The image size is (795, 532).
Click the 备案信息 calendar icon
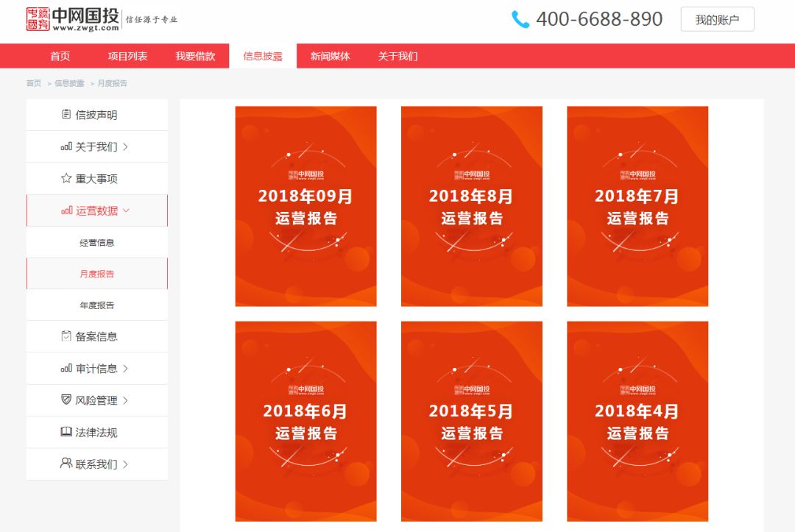[64, 336]
